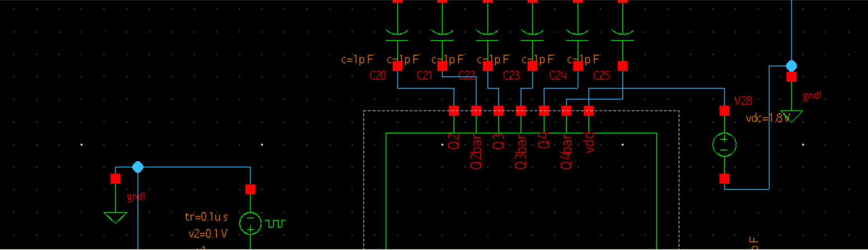This screenshot has width=868, height=250.
Task: Click the vdd pin name label
Action: point(589,142)
